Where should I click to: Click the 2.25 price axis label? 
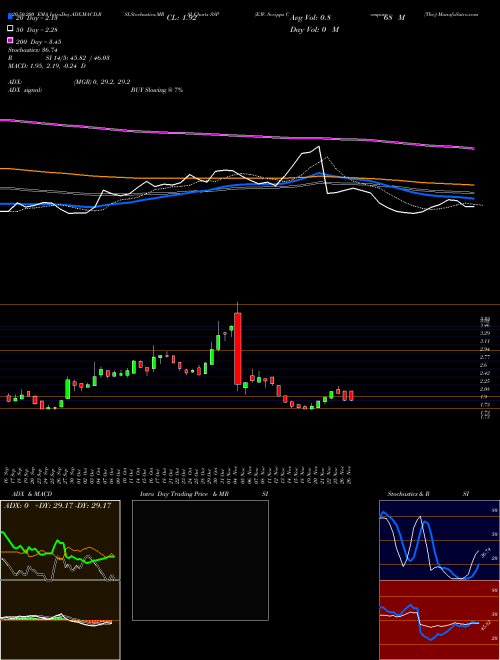(x=484, y=381)
